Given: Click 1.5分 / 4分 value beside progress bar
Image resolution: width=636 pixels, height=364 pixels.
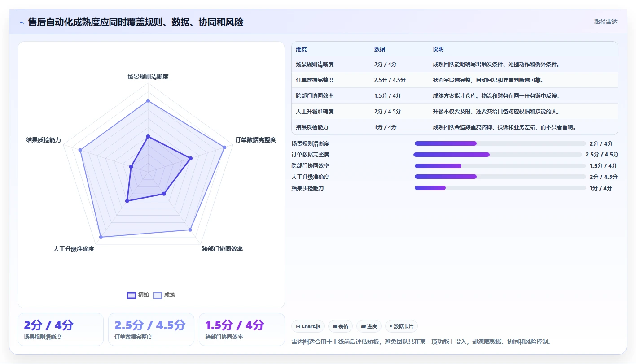Looking at the screenshot, I should coord(603,166).
